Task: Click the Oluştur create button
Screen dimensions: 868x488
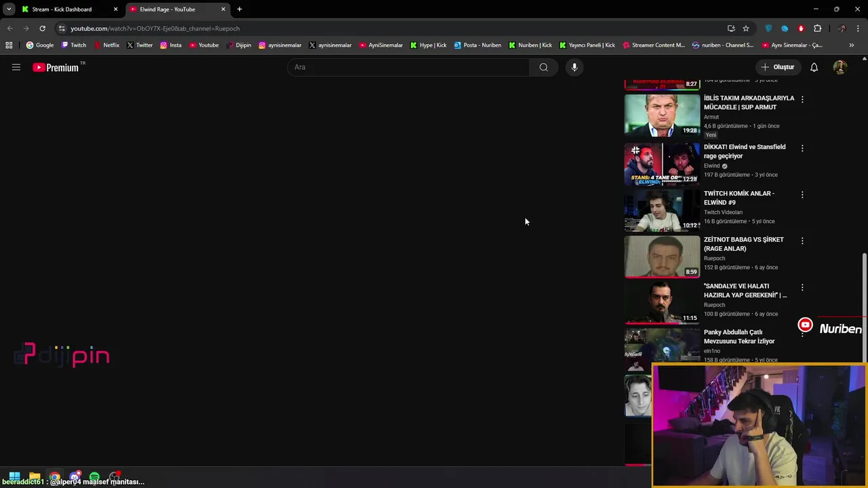Action: point(777,67)
